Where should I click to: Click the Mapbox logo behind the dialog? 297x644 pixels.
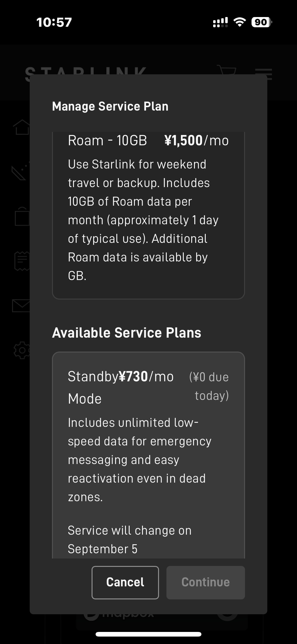[x=119, y=617]
